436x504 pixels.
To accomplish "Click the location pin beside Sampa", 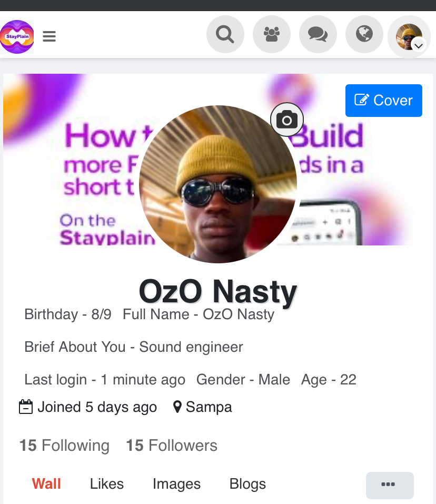I will (x=177, y=407).
